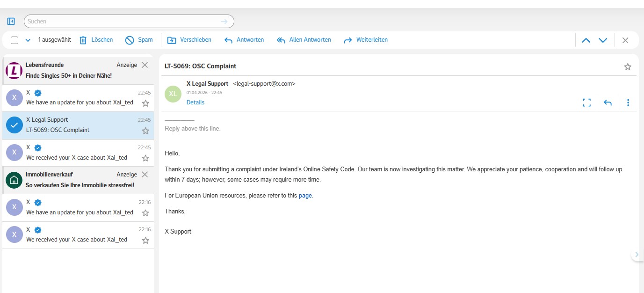Star the LT-5069 OSC Complaint email
Viewport: 644px width, 293px height.
pos(145,131)
